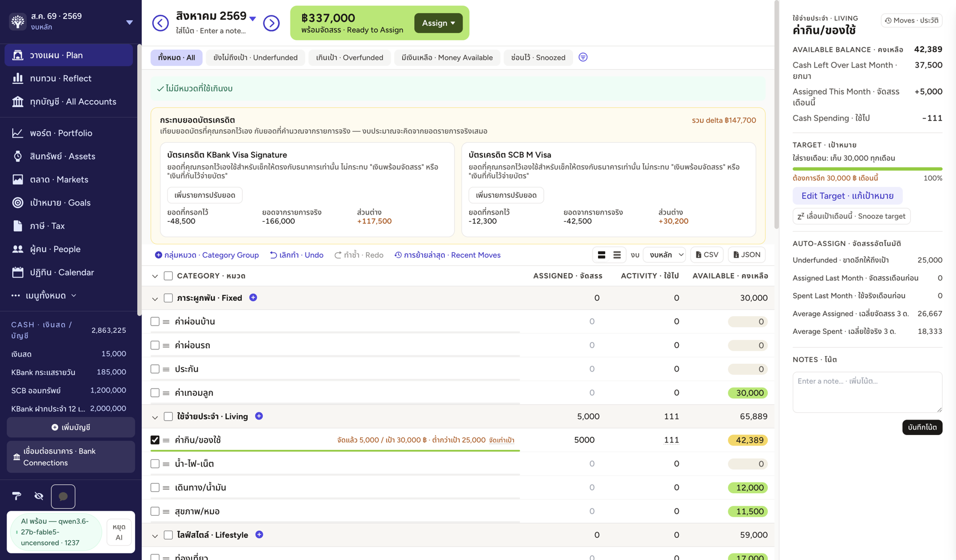
Task: Click the budget logo icon
Action: click(x=18, y=21)
